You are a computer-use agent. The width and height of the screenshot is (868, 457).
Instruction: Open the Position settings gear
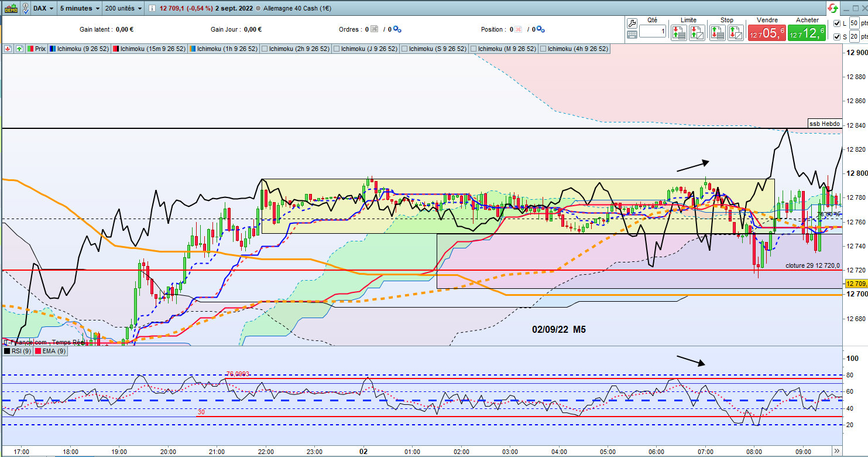point(540,29)
